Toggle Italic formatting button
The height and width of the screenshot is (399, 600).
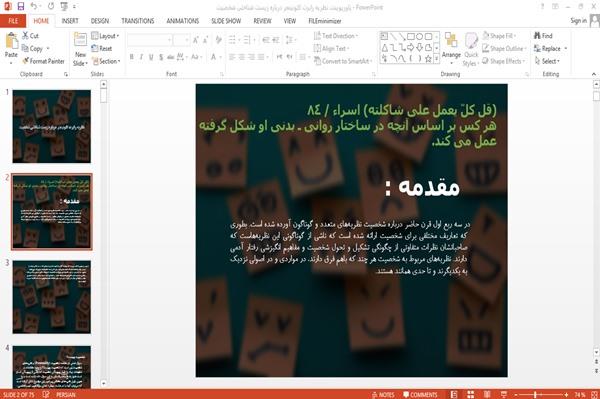141,57
